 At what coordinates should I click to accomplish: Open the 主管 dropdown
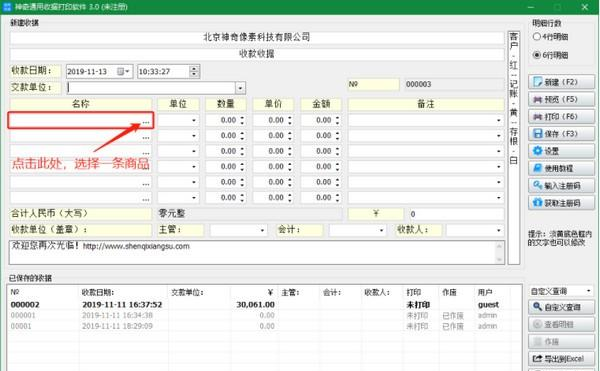point(262,230)
